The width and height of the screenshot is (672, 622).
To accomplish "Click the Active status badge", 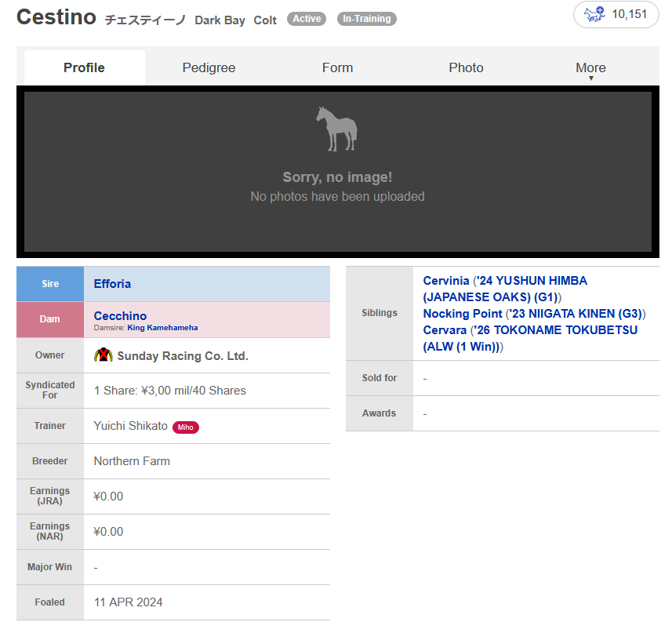I will coord(307,19).
